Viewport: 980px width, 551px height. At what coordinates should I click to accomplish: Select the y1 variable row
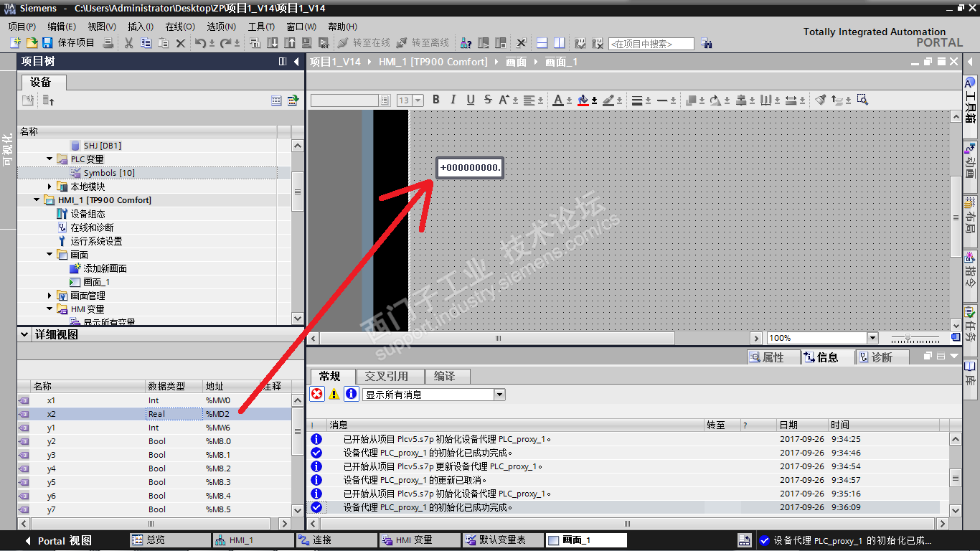(x=154, y=428)
